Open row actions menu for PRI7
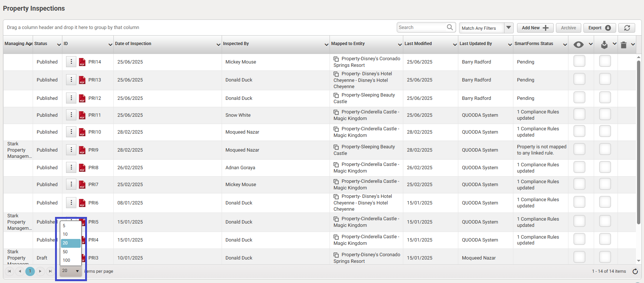 [x=71, y=184]
